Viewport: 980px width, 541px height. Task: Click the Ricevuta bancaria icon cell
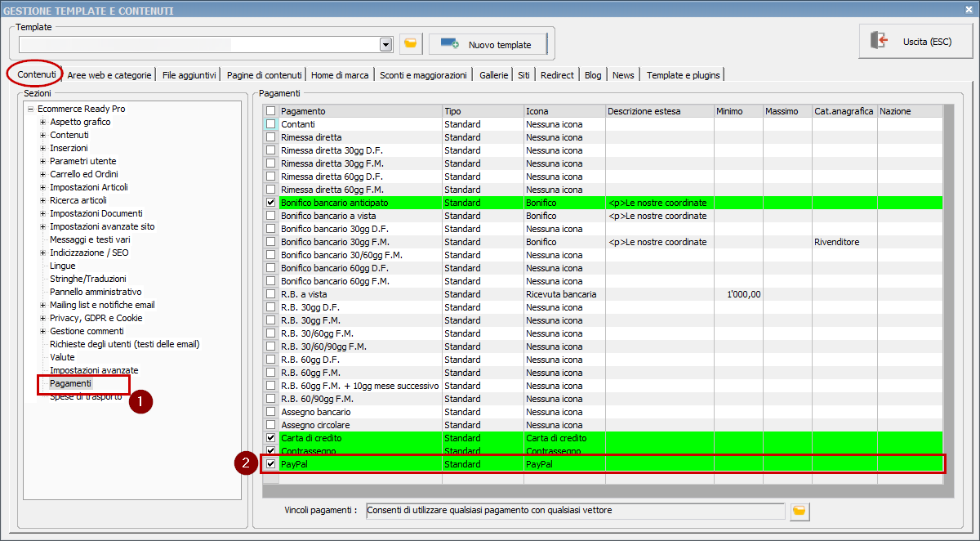click(x=564, y=294)
